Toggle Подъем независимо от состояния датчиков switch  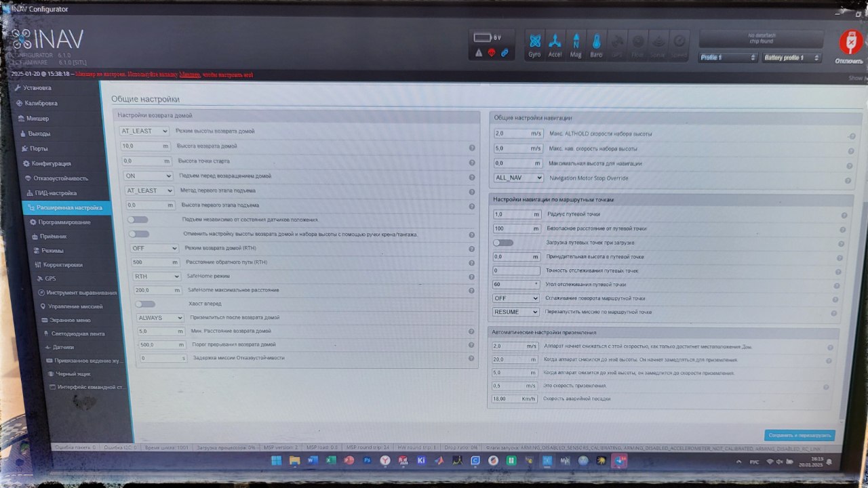pyautogui.click(x=138, y=220)
